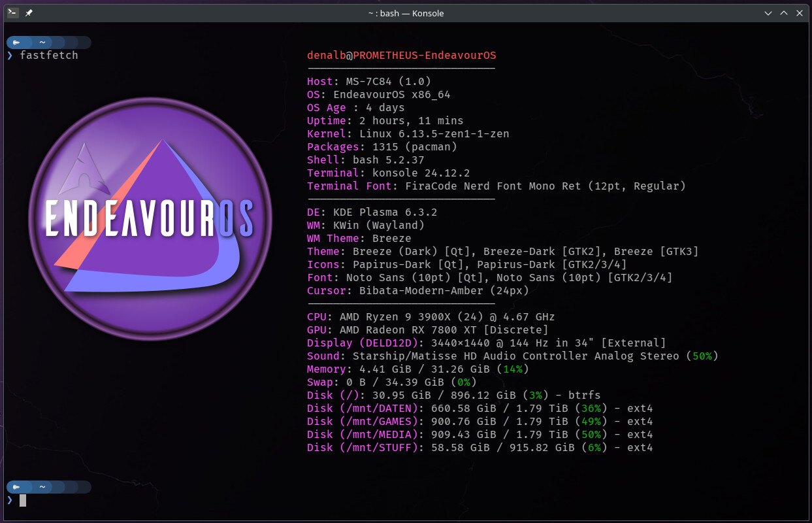
Task: Select the DE KDE Plasma 6.3.2 line
Action: (x=372, y=212)
